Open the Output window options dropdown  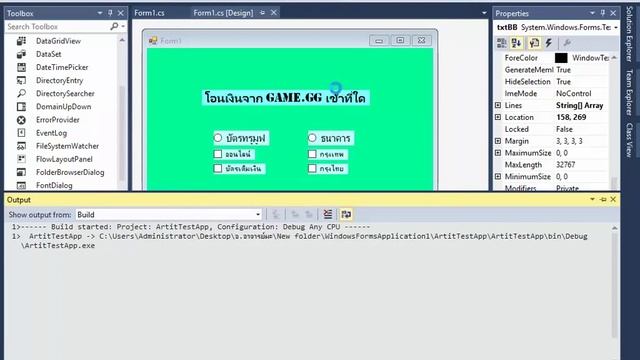tap(592, 199)
